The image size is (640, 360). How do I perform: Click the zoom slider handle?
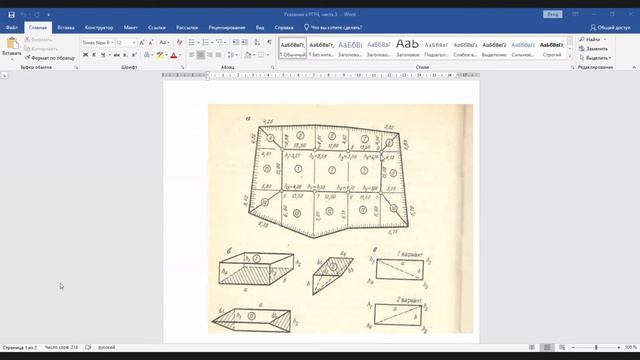tap(596, 347)
